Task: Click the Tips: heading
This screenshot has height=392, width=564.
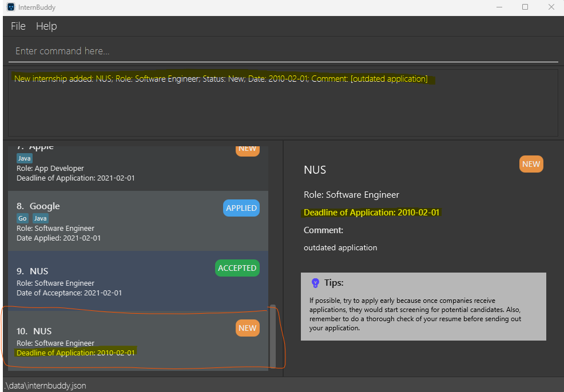Action: click(x=334, y=283)
